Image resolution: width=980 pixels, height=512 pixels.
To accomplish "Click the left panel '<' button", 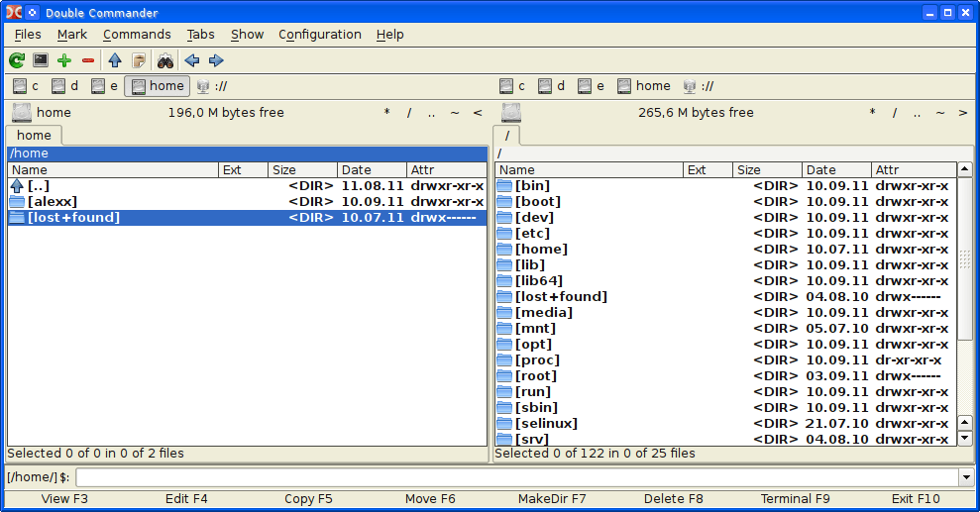I will coord(478,113).
